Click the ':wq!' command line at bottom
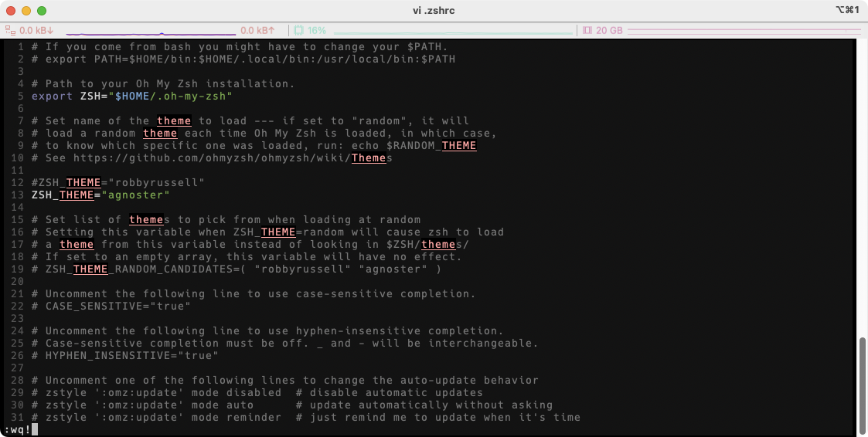 pos(17,430)
